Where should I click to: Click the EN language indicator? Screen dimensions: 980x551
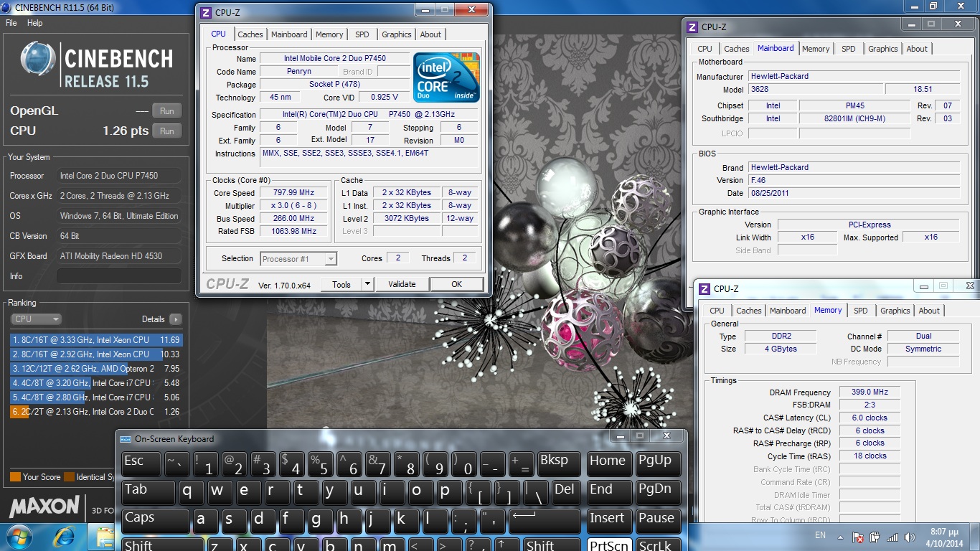coord(820,535)
